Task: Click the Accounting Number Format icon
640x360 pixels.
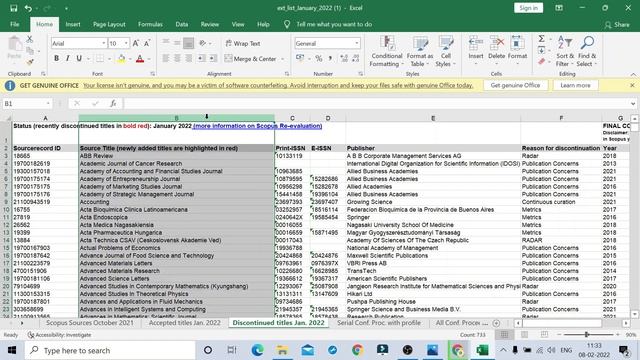Action: [x=300, y=58]
